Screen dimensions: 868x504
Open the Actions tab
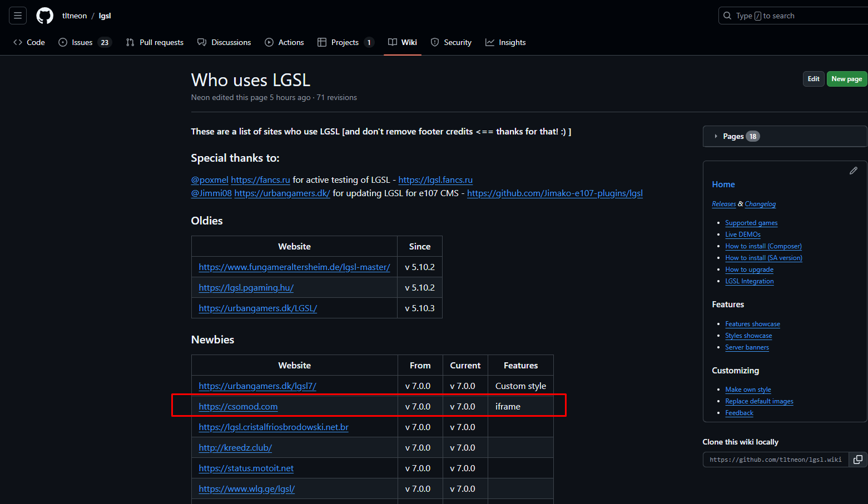(284, 42)
